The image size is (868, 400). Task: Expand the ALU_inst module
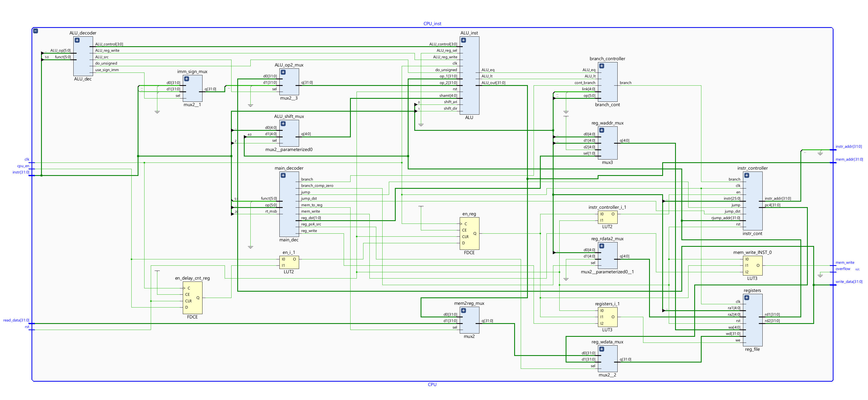coord(464,40)
